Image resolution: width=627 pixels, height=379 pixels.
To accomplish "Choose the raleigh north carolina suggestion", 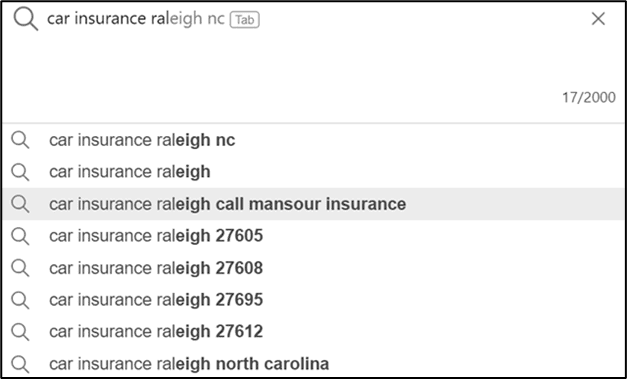I will point(314,364).
